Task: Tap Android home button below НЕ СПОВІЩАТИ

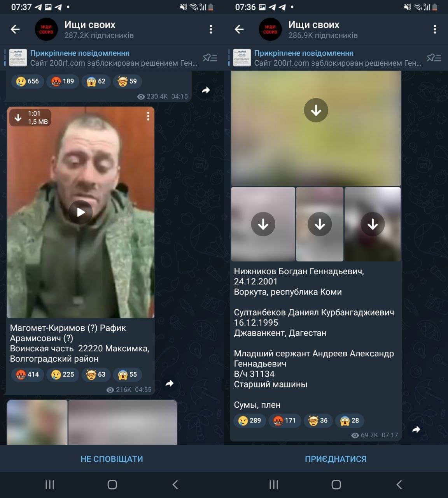Action: [112, 484]
